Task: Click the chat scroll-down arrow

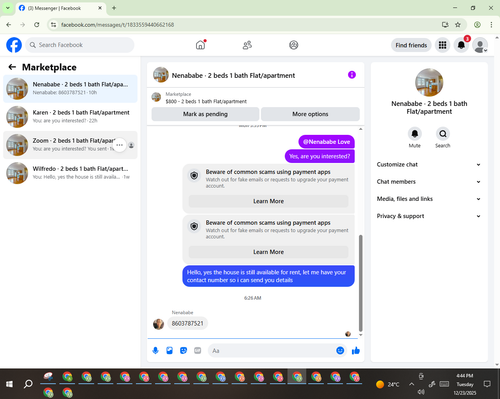Action: point(360,335)
